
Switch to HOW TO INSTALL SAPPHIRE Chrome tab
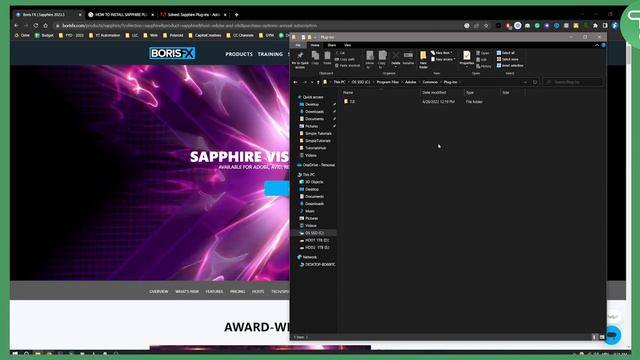tap(120, 14)
